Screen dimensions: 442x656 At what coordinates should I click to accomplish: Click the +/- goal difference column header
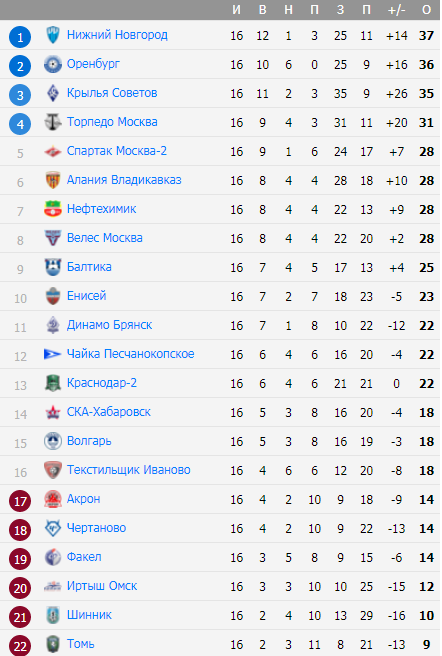click(396, 10)
